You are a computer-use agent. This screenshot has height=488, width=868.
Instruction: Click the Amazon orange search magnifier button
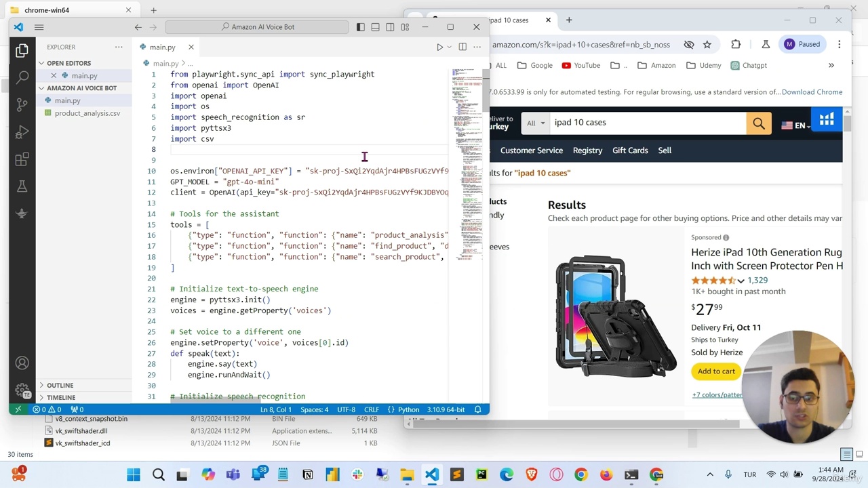(x=759, y=123)
